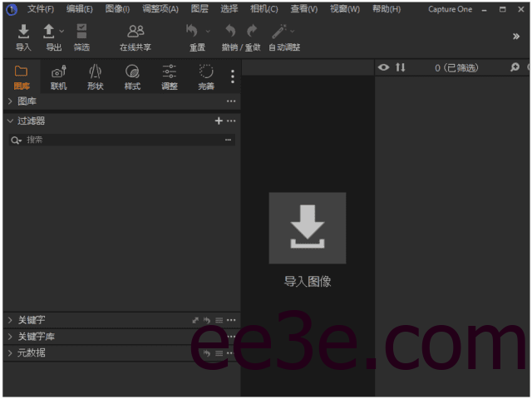Switch to the 调整 adjust tool tab
Screen dimensions: 532x399
(170, 77)
